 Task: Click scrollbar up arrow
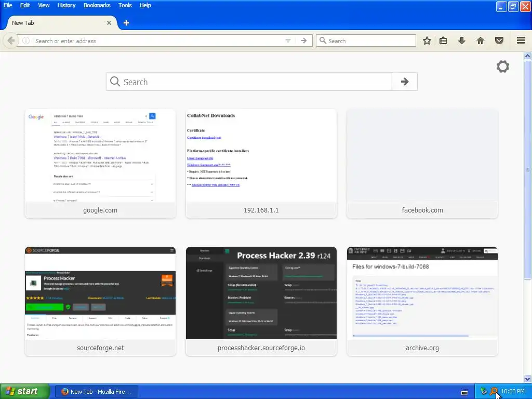(x=528, y=56)
